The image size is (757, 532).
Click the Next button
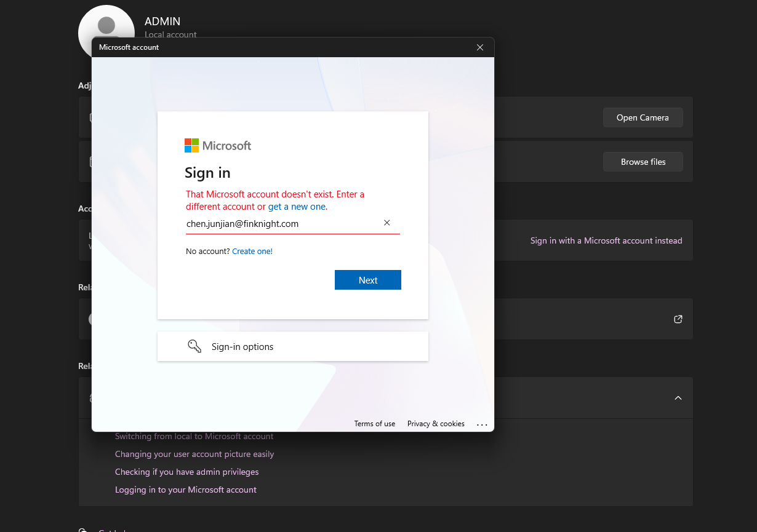point(368,280)
